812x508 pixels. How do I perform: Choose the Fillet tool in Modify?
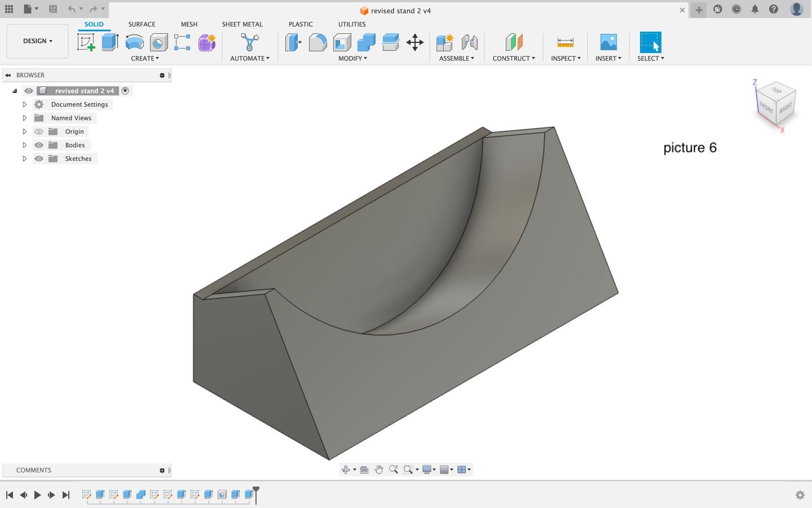coord(317,42)
